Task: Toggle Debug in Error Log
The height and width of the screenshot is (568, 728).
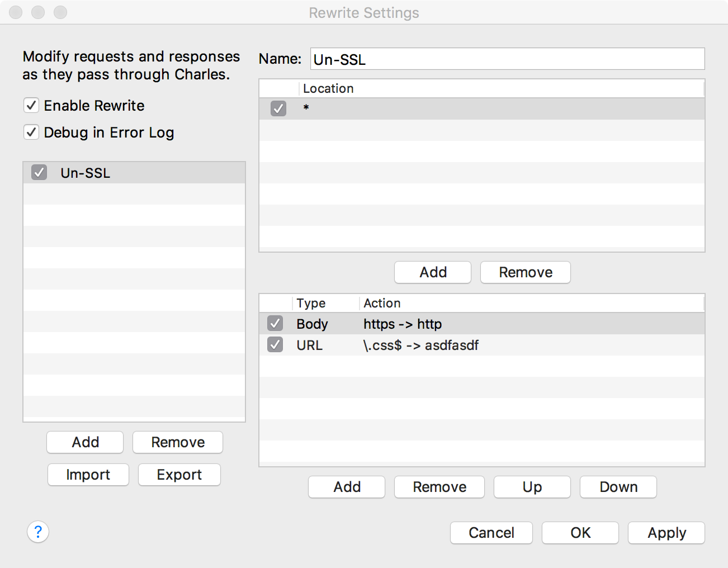Action: [x=31, y=132]
